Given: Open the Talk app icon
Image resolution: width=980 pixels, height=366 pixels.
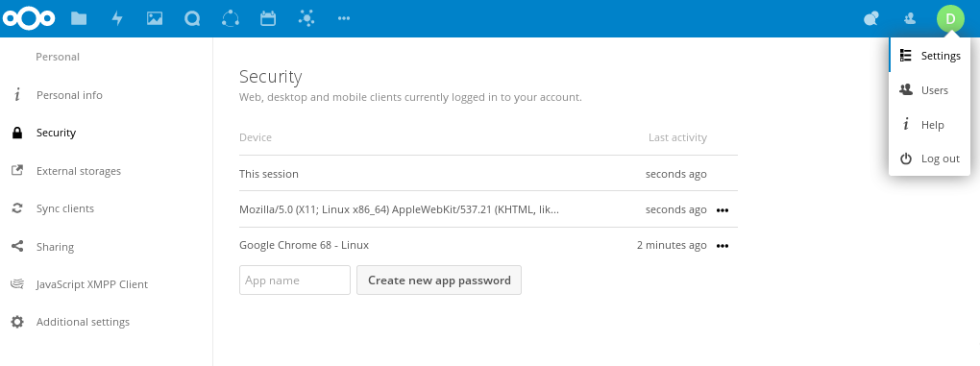Looking at the screenshot, I should coord(192,19).
